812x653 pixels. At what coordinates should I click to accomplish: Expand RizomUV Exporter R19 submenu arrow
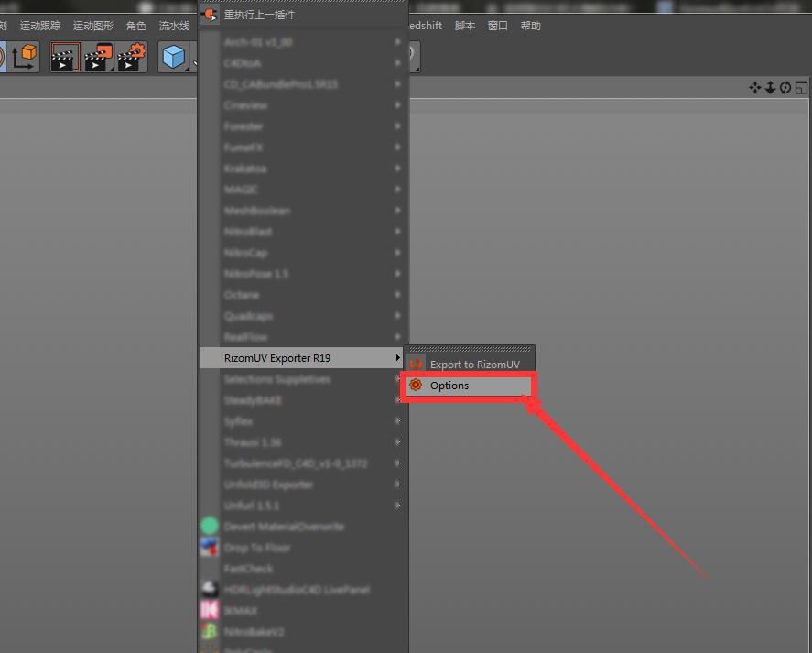(397, 357)
